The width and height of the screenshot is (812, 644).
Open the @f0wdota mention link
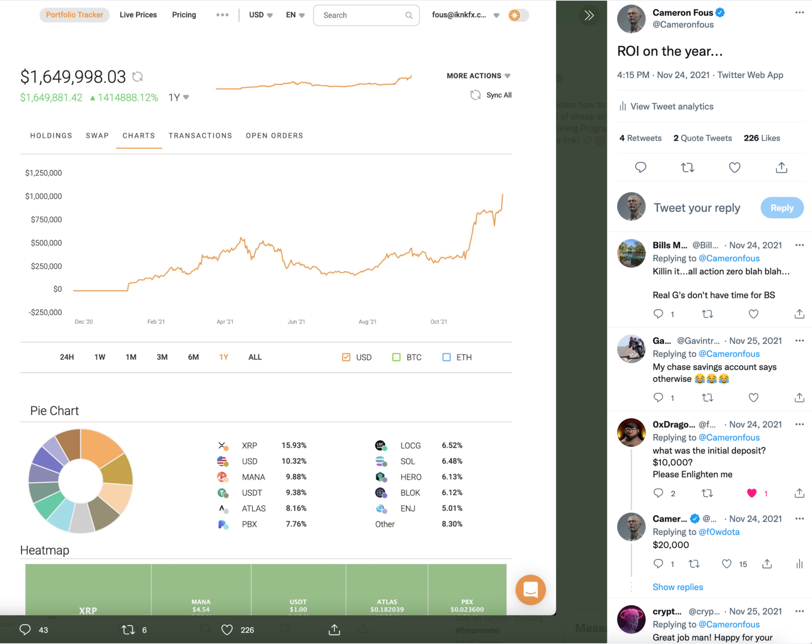click(x=719, y=532)
